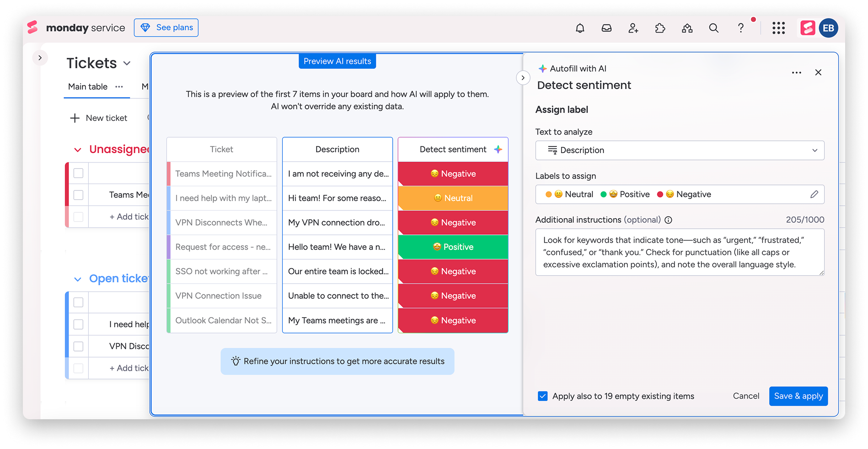Click the Negative red label chip

coord(684,195)
